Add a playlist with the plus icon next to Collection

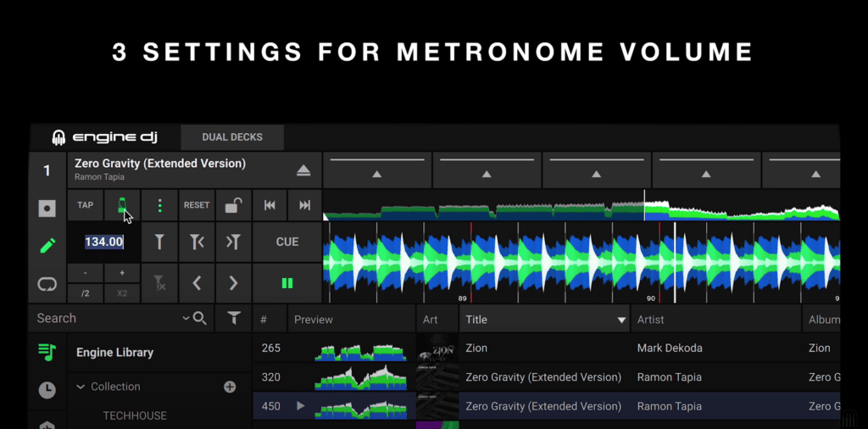point(230,387)
